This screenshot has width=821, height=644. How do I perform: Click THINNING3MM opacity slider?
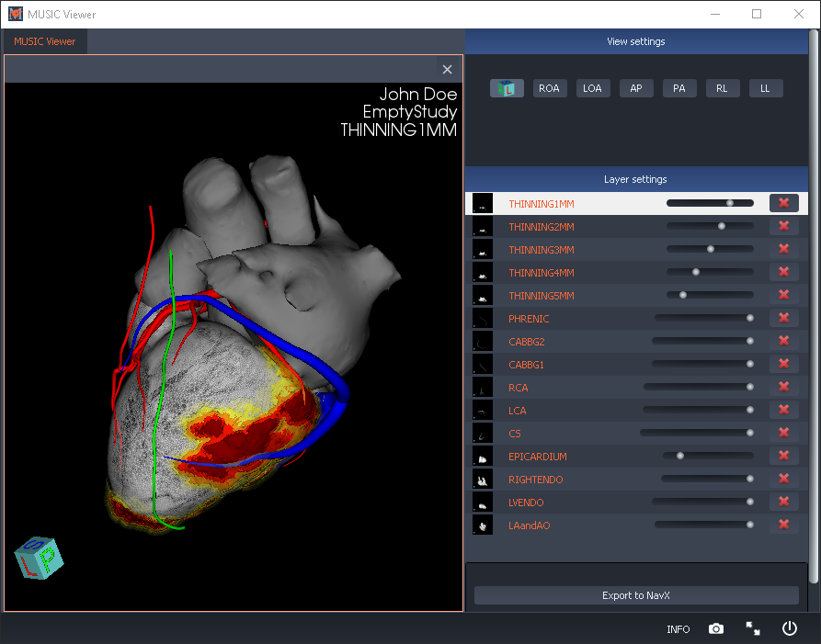click(710, 249)
